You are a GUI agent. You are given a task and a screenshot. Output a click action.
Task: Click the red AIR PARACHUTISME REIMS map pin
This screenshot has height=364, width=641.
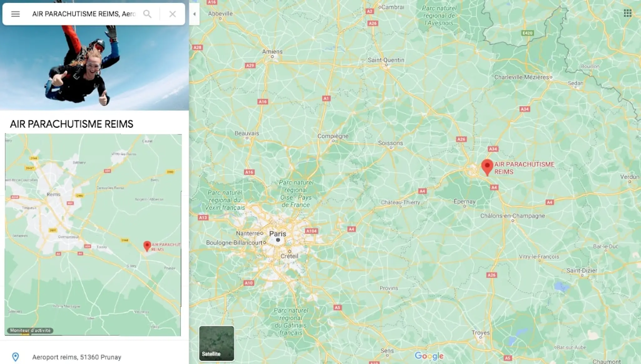(487, 167)
